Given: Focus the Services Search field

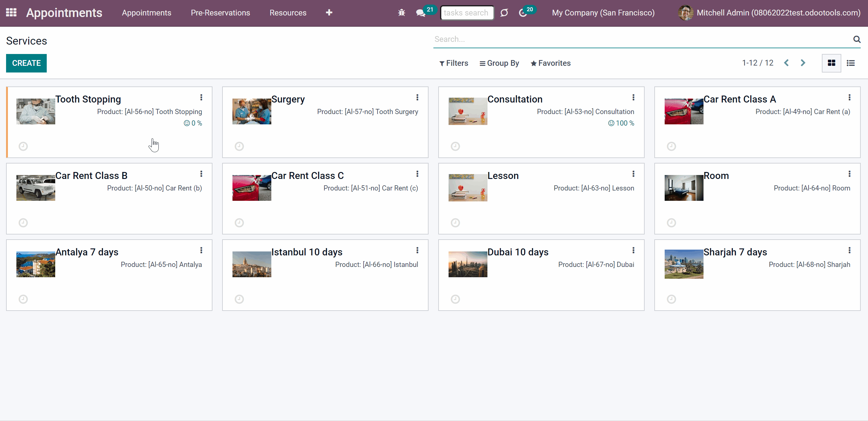Looking at the screenshot, I should click(642, 39).
